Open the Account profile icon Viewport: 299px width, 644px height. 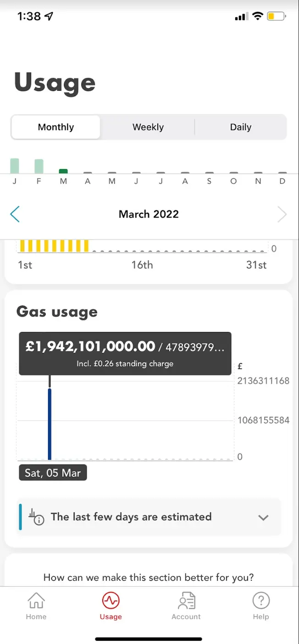pos(186,600)
